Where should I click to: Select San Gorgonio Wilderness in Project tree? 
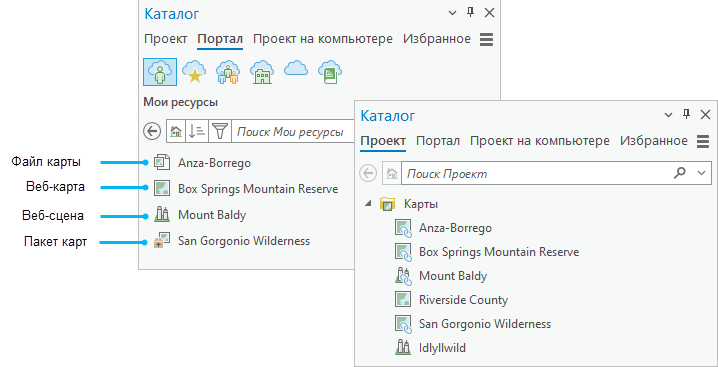485,324
